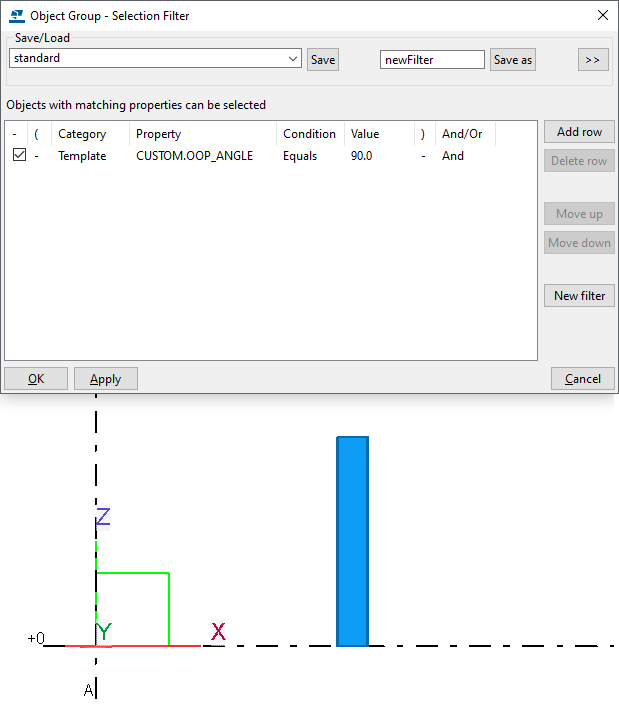Click the Tekla app icon in title bar
The image size is (619, 706).
click(x=16, y=16)
